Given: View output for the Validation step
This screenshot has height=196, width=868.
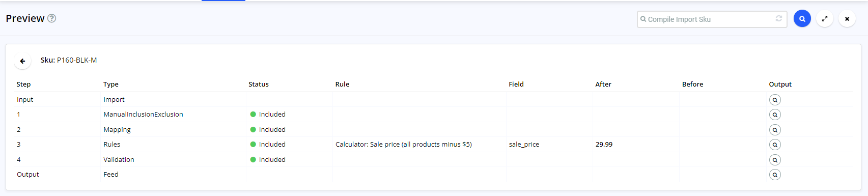Looking at the screenshot, I should (775, 160).
